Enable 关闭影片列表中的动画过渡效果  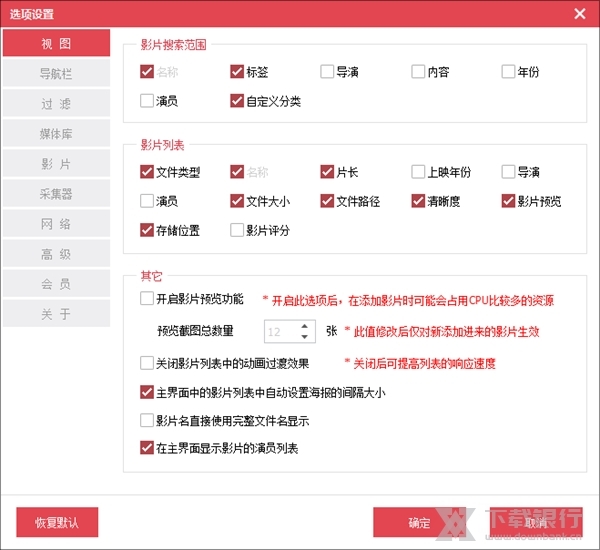[147, 363]
